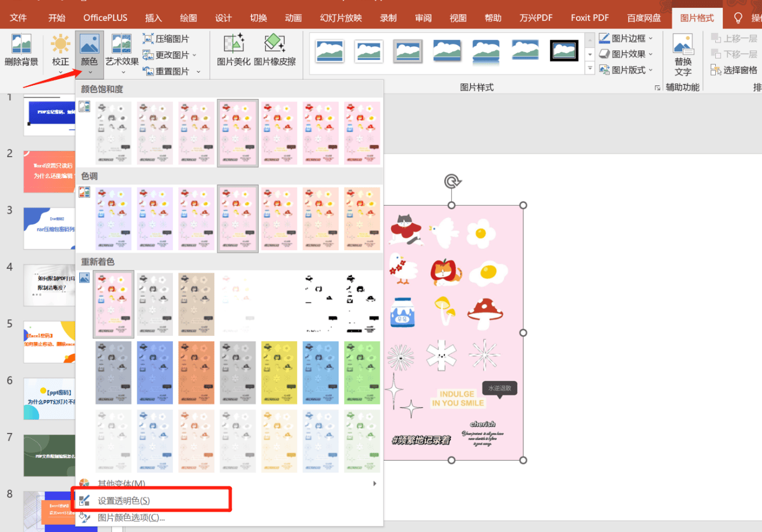The width and height of the screenshot is (762, 532).
Task: Click the 删除背景 remove background icon
Action: click(22, 45)
